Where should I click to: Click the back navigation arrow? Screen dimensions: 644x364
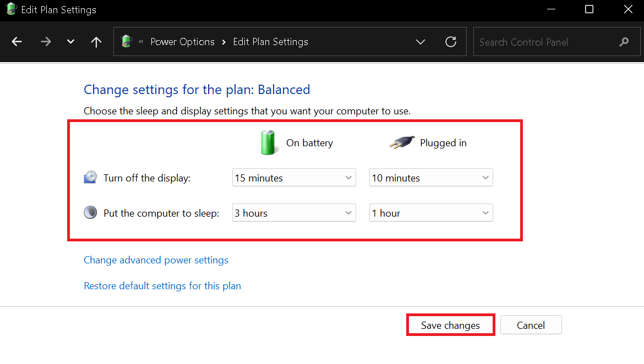click(x=17, y=41)
